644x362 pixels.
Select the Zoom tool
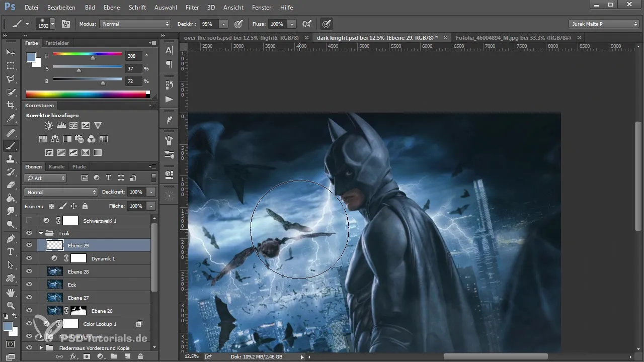(x=11, y=305)
